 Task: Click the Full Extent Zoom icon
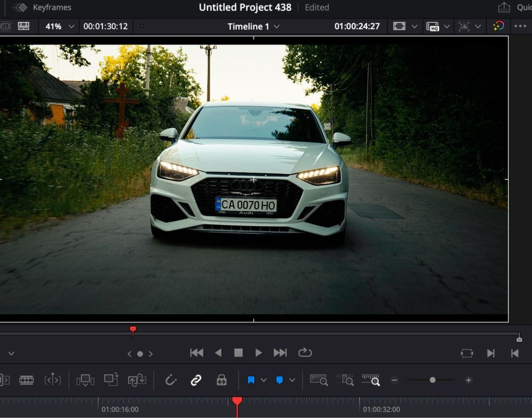pos(319,380)
